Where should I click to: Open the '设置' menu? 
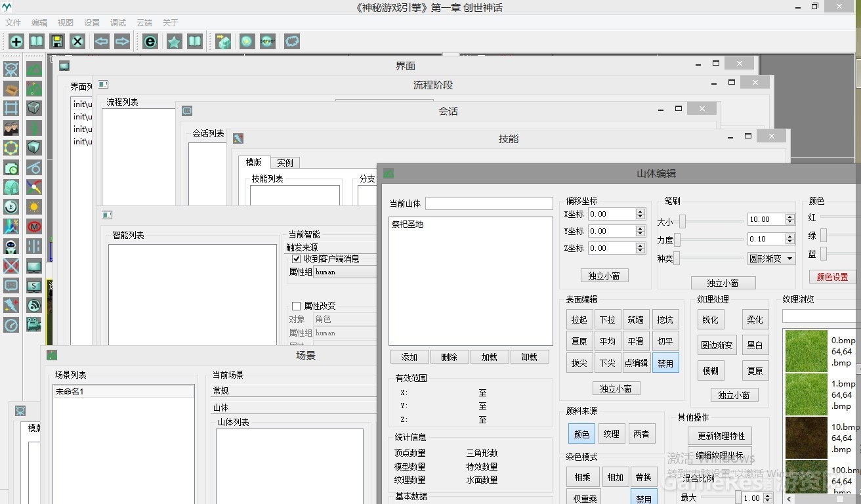pos(92,22)
